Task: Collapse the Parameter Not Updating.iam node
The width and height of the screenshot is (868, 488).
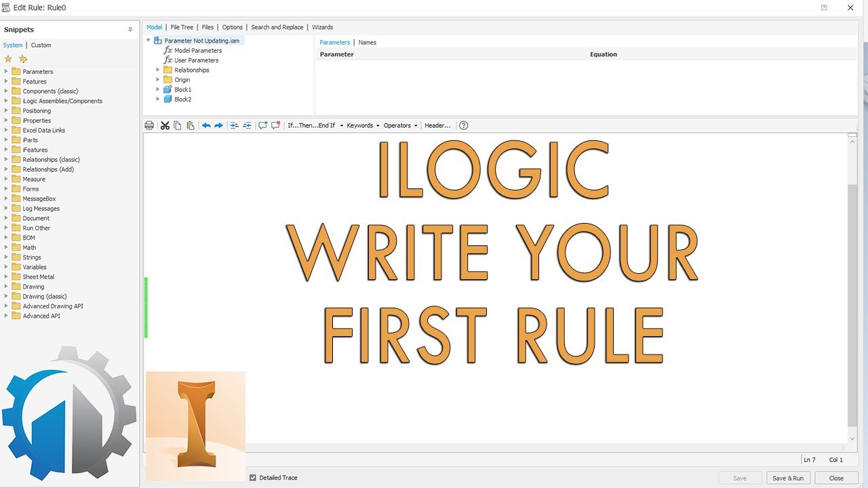Action: [149, 41]
